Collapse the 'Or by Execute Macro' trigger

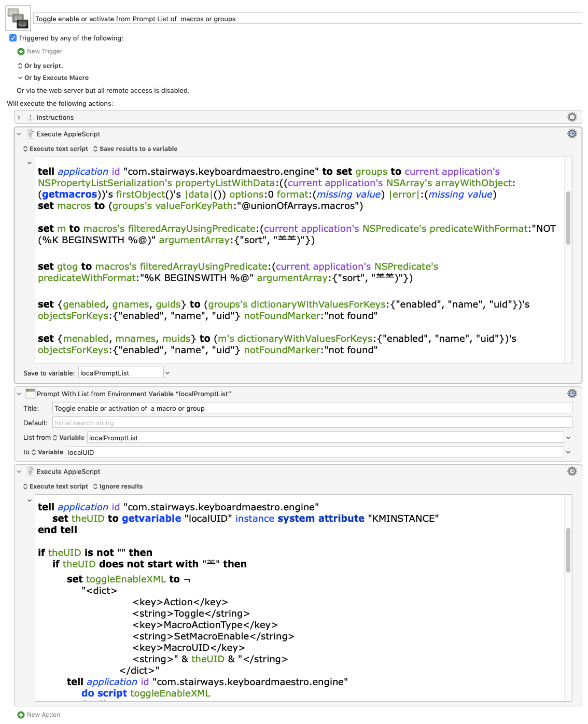click(x=20, y=78)
